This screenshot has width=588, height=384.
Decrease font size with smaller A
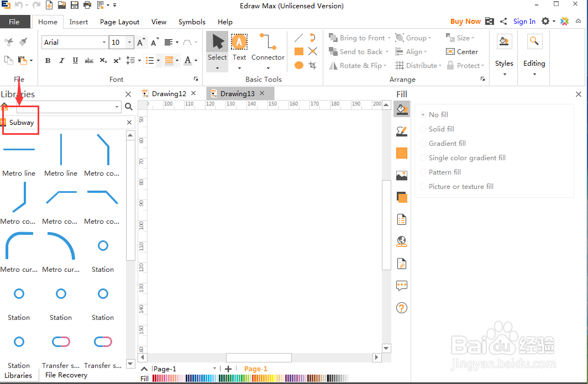tap(155, 42)
